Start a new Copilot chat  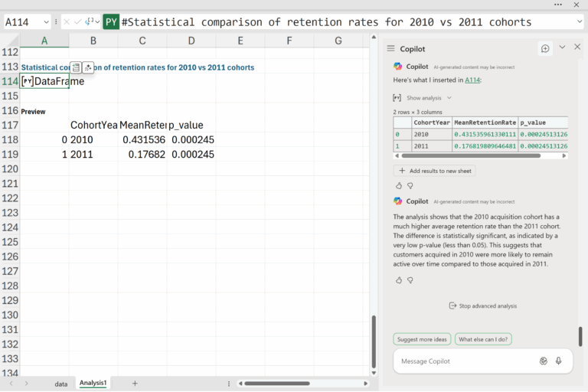point(545,48)
